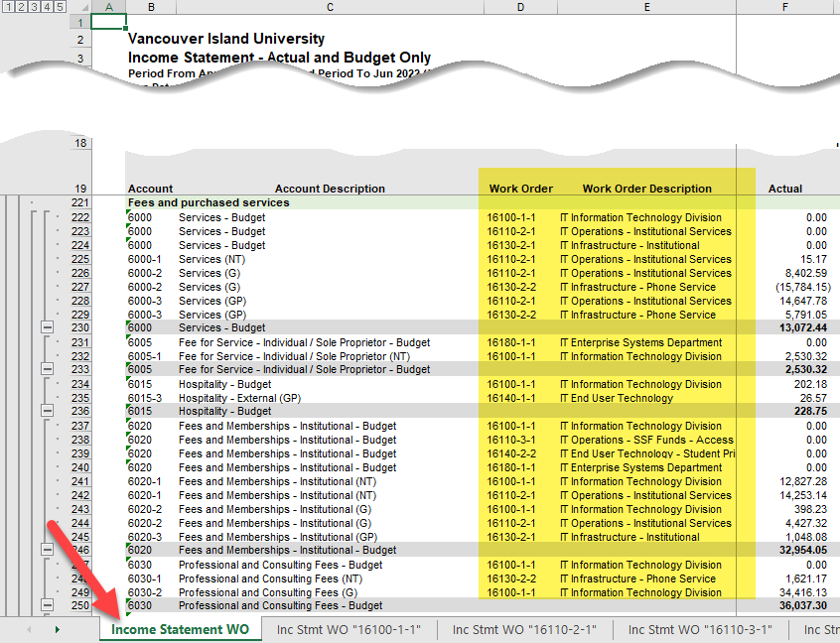Click the Work Order Description header cell

[x=647, y=189]
